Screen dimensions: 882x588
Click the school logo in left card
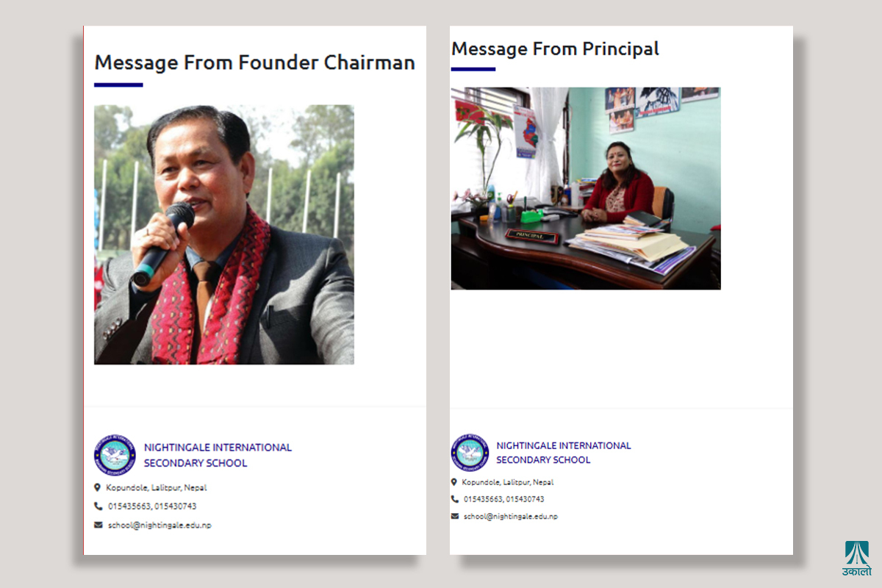click(x=115, y=455)
